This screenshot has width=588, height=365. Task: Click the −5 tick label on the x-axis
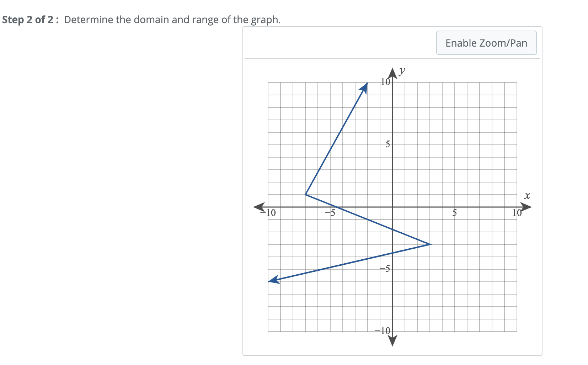click(331, 213)
